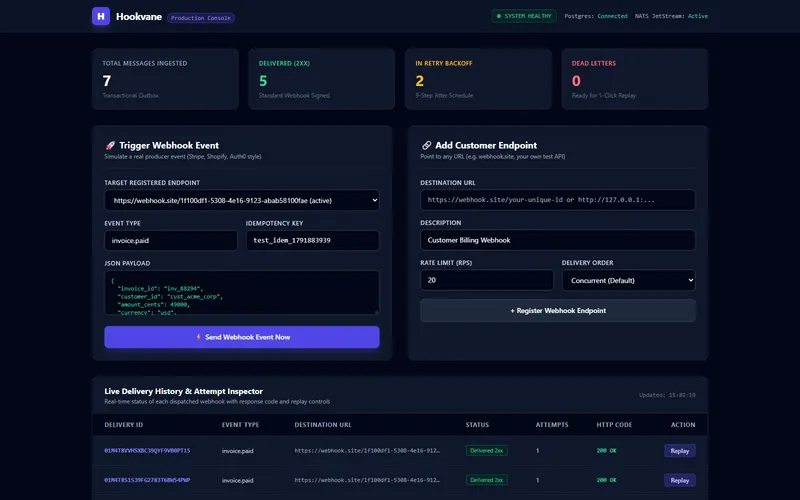Click the rocket icon beside Trigger Webhook Event
The width and height of the screenshot is (800, 500).
tap(110, 145)
